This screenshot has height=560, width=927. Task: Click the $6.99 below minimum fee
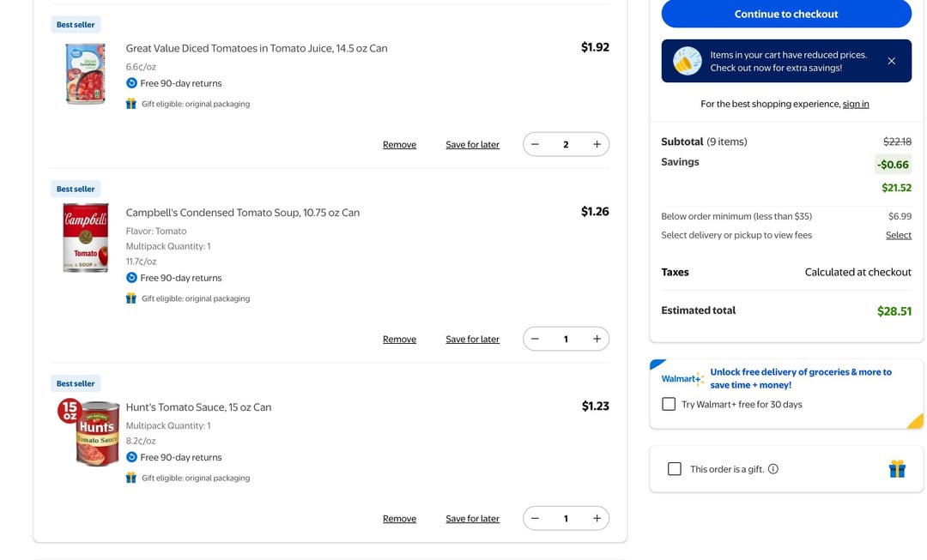[x=900, y=216]
